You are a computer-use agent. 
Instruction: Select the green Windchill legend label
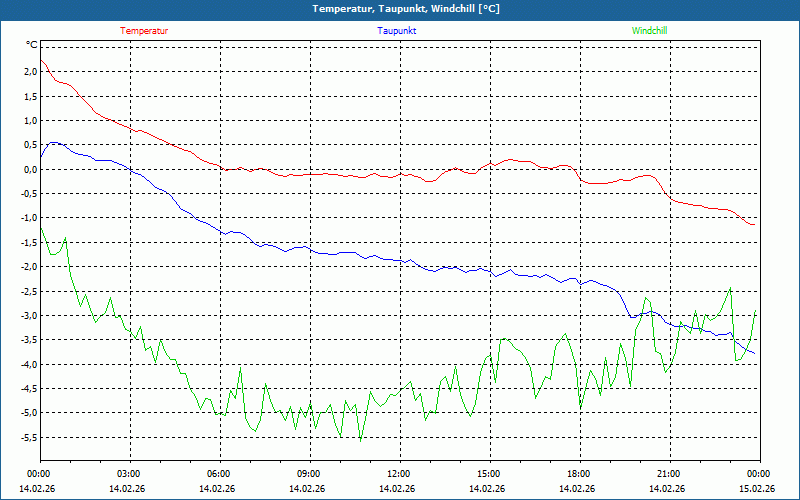[x=650, y=31]
